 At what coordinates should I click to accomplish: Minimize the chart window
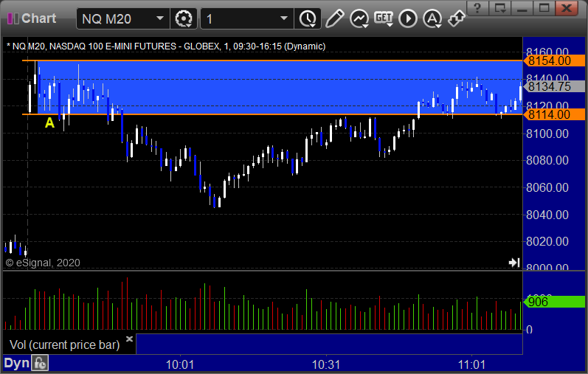523,8
